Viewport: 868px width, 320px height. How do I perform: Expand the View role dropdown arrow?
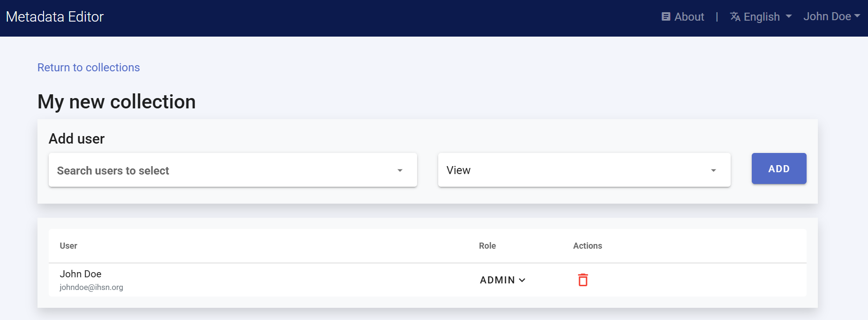point(713,170)
